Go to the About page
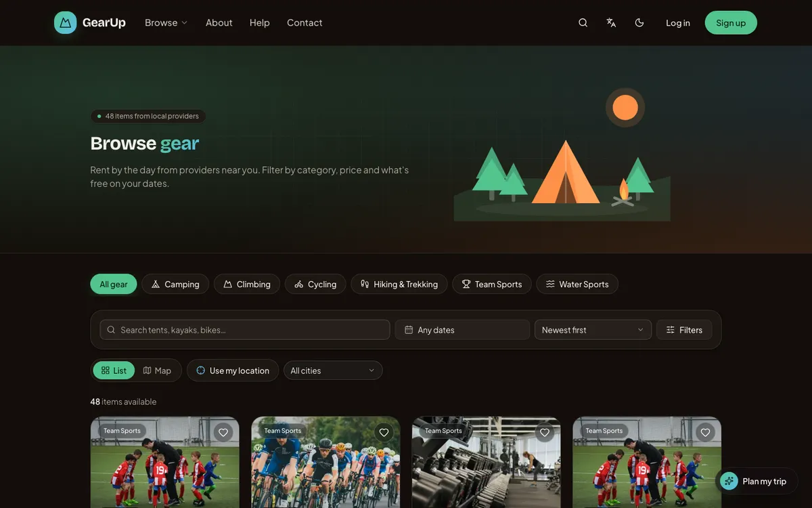The height and width of the screenshot is (508, 812). point(219,22)
